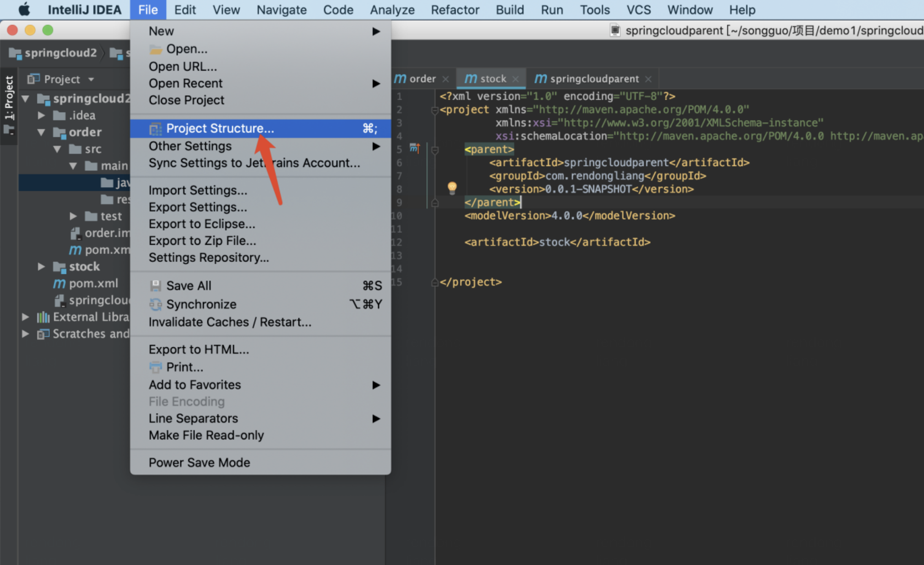
Task: Open the Apple menu
Action: pos(24,9)
